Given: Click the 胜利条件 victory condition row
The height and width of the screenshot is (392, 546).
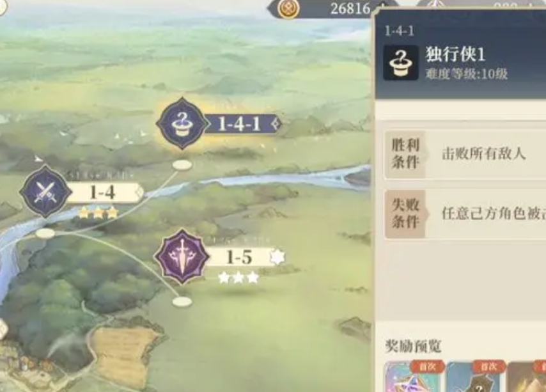Looking at the screenshot, I should (x=465, y=154).
